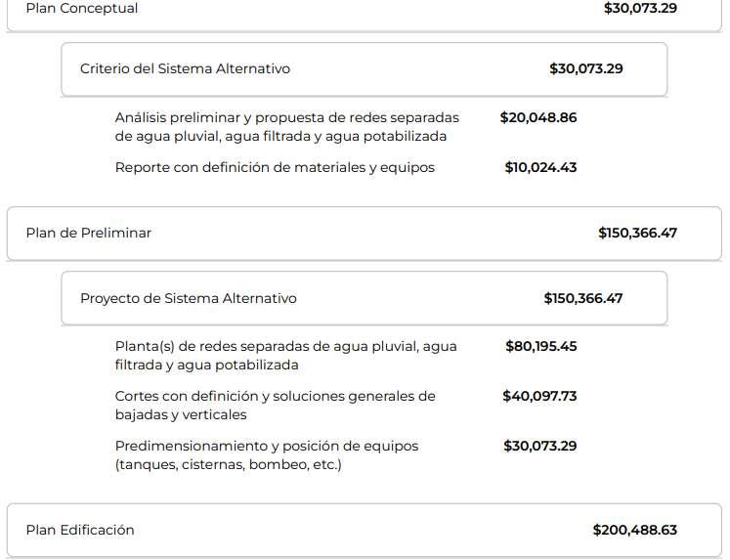730x560 pixels.
Task: Click $150,366.47 in Proyecto de Sistema card
Action: click(x=582, y=298)
